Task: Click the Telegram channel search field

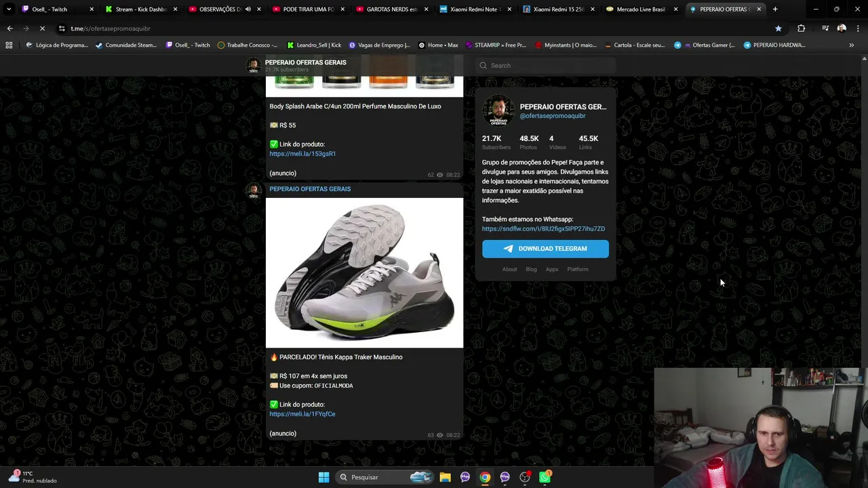Action: [x=546, y=66]
